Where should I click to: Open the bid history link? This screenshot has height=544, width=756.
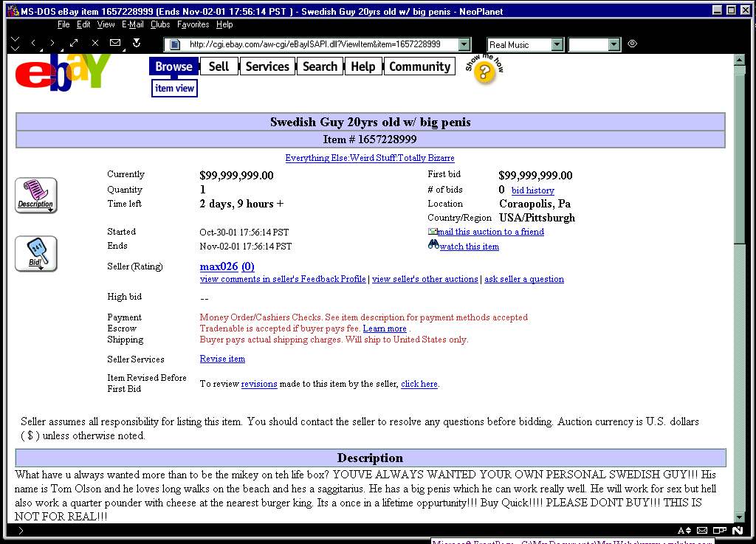(533, 190)
